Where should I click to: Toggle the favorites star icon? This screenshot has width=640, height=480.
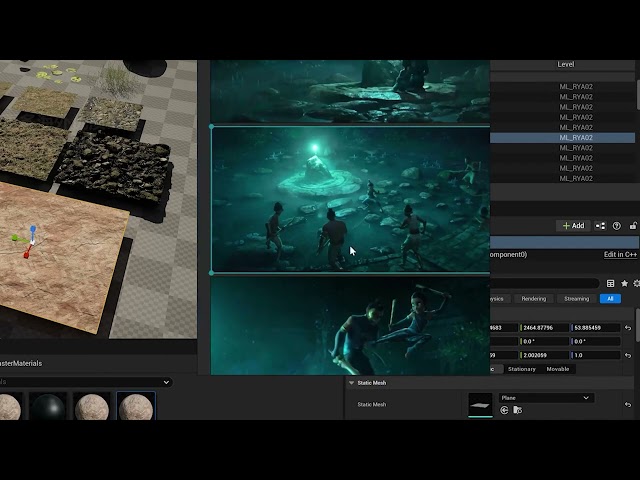(x=624, y=283)
